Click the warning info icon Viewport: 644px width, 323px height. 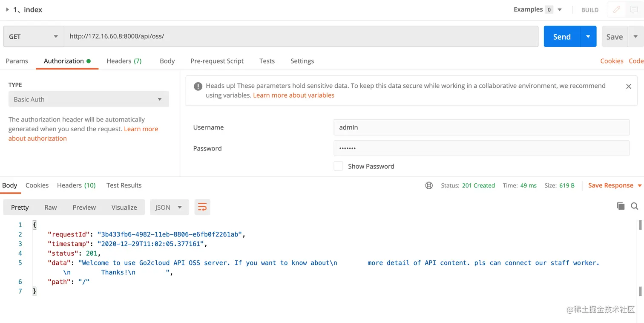coord(198,87)
